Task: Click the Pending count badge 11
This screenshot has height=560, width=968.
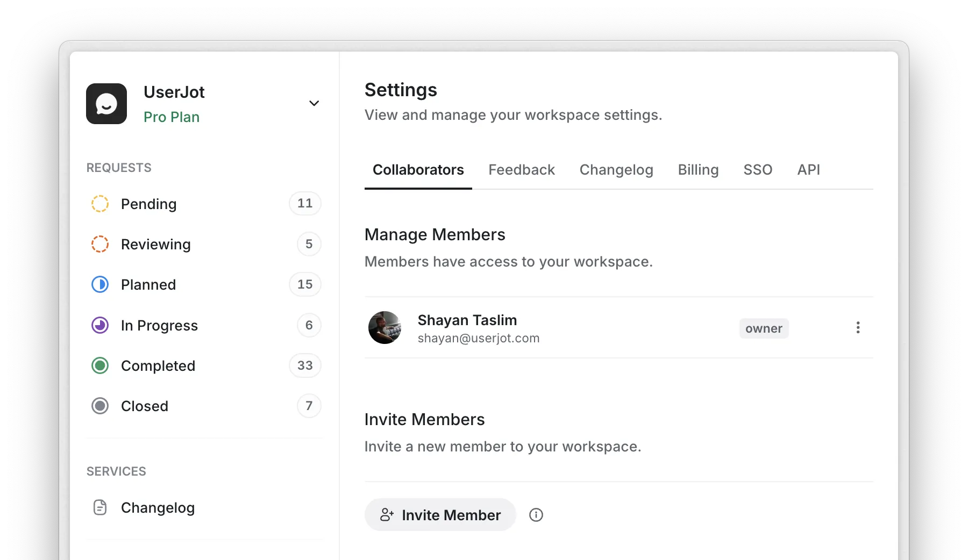Action: (305, 203)
